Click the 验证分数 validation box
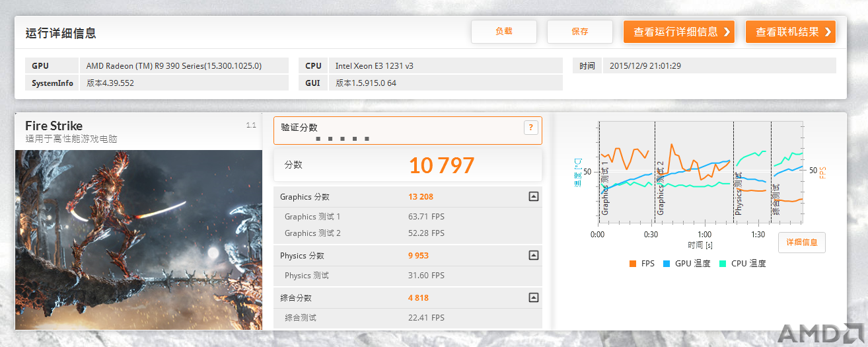 point(408,130)
